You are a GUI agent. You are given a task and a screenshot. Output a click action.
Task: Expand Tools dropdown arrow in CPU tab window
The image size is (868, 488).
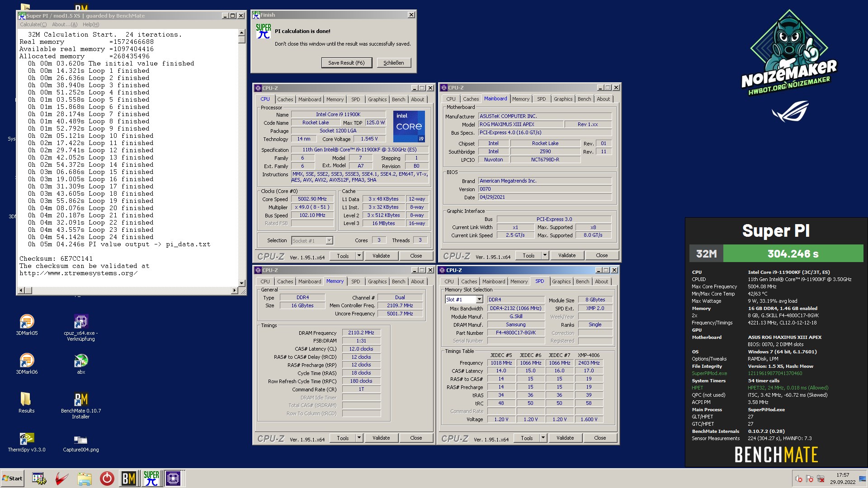[359, 256]
